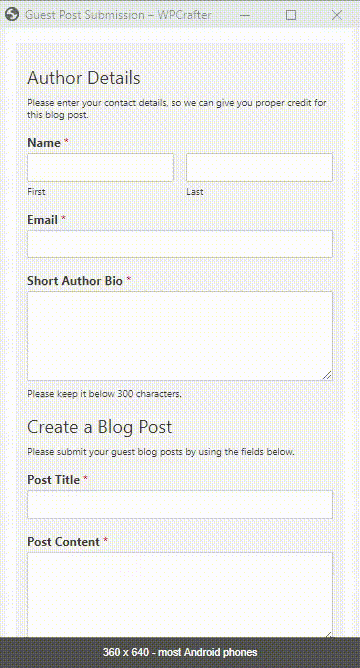Click into the Email input field
Image resolution: width=360 pixels, height=668 pixels.
[180, 244]
